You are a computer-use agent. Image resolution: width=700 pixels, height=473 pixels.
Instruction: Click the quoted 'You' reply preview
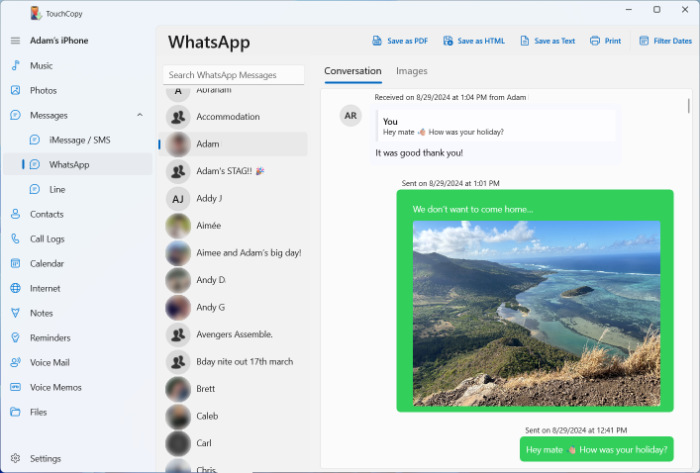pyautogui.click(x=496, y=126)
